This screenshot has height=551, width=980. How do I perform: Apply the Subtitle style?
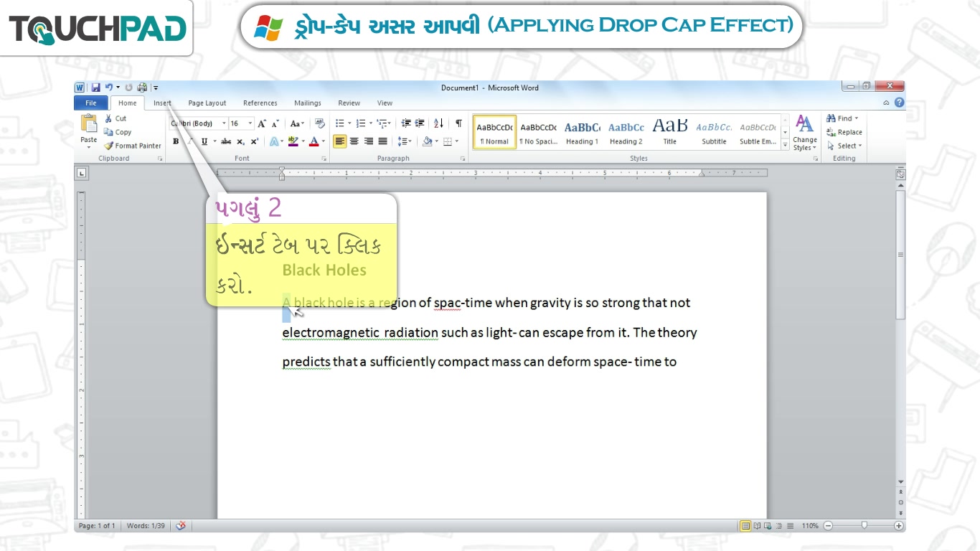[714, 132]
